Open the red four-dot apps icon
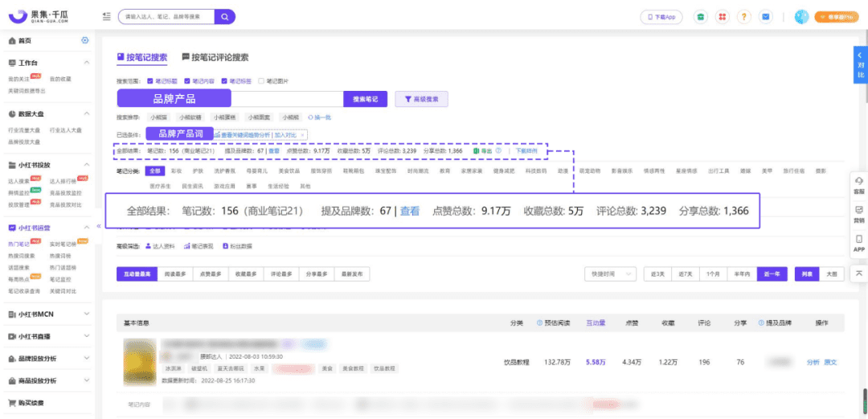The image size is (868, 419). coord(723,17)
